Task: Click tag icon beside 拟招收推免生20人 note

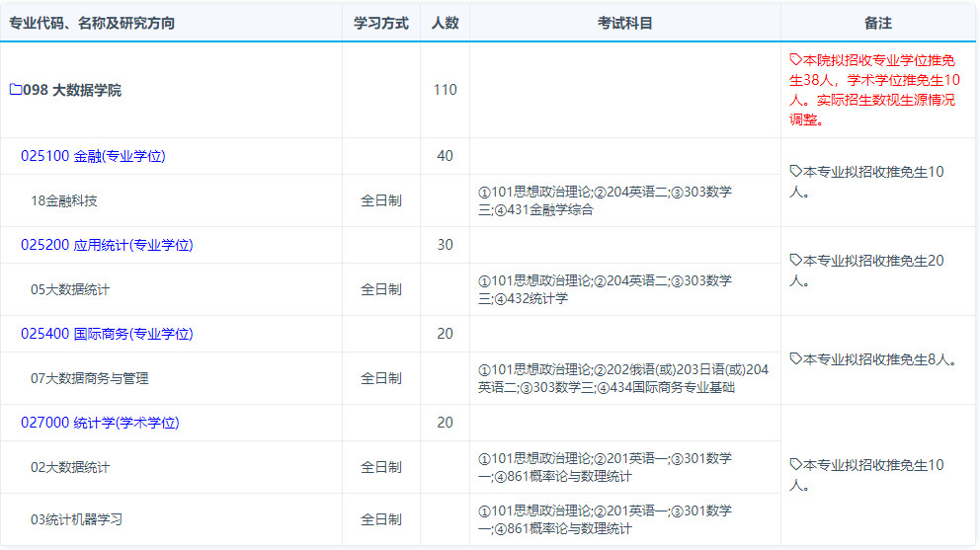Action: (x=796, y=261)
